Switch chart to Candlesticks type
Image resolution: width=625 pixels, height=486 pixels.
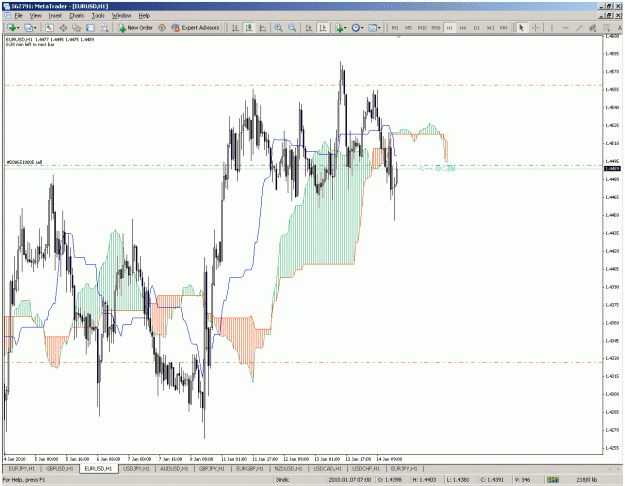pyautogui.click(x=249, y=28)
